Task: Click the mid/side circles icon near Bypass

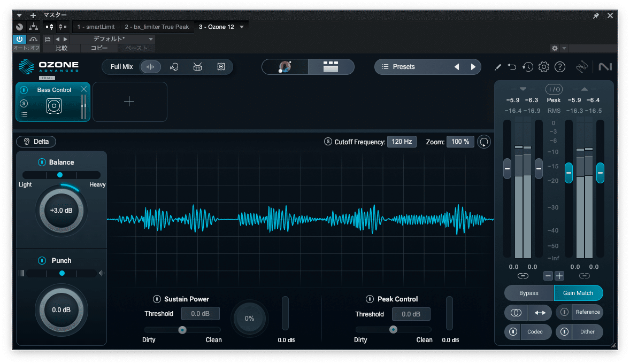Action: pyautogui.click(x=516, y=312)
